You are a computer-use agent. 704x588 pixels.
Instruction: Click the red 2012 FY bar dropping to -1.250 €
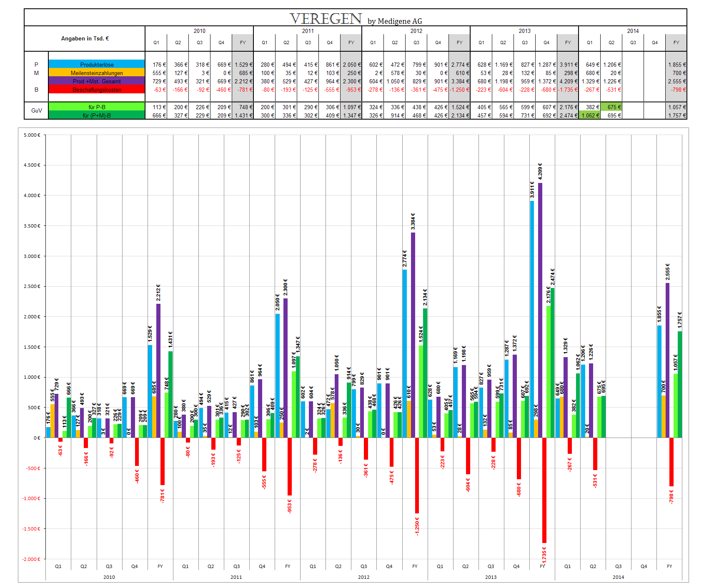pos(417,476)
